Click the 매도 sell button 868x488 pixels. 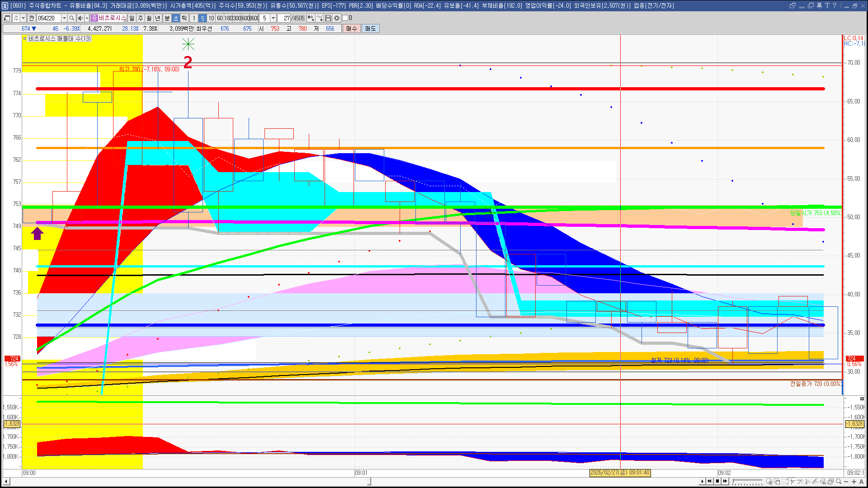click(371, 28)
